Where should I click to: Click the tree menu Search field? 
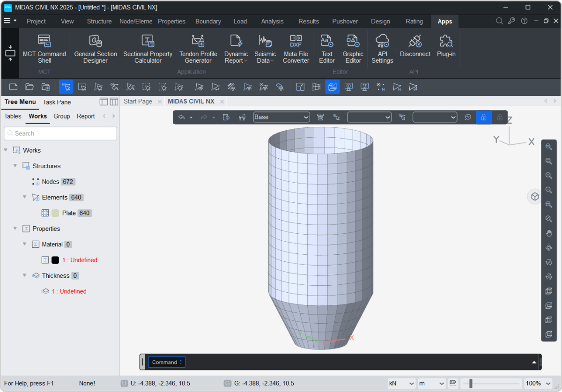tap(60, 133)
